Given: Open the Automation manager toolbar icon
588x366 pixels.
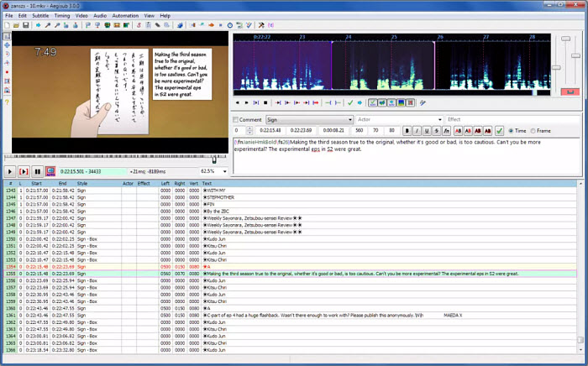Looking at the screenshot, I should [180, 25].
